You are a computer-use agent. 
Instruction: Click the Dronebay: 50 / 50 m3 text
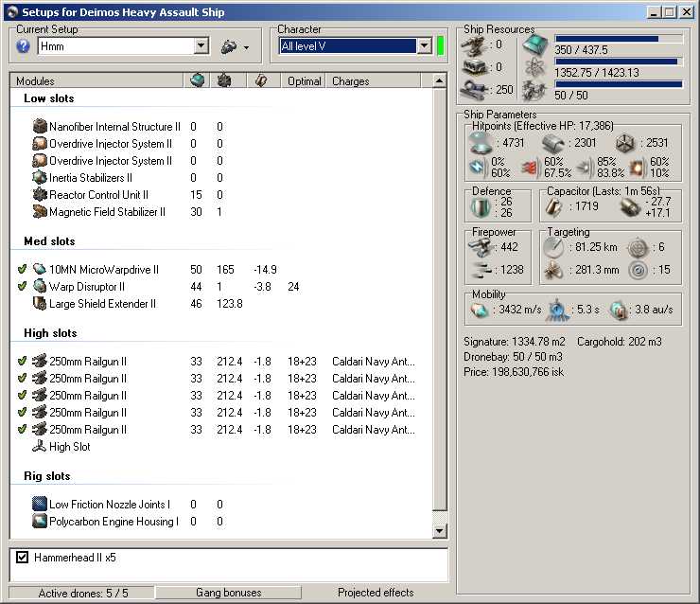(x=513, y=357)
